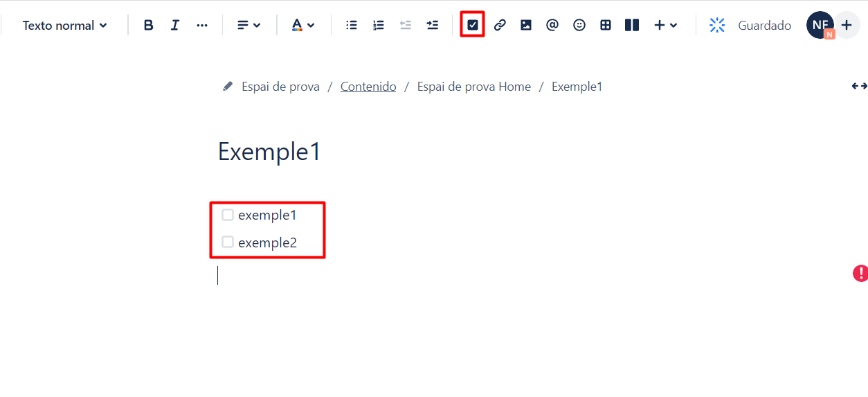Click the Exemple1 page title field
The height and width of the screenshot is (397, 868).
(270, 151)
